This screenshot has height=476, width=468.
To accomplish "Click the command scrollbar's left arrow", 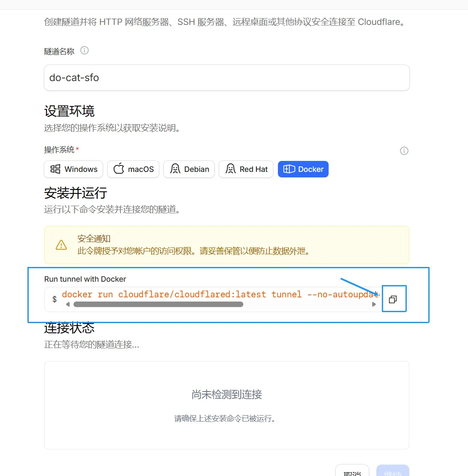I will tap(68, 304).
